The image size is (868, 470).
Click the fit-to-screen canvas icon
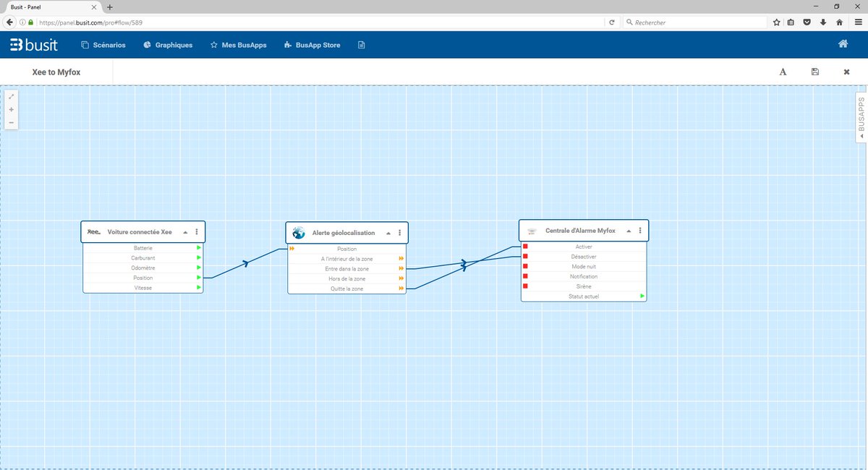click(x=12, y=96)
